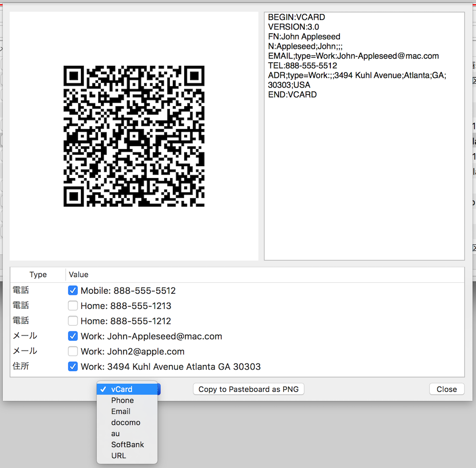Select au from the format menu
476x468 pixels.
127,434
